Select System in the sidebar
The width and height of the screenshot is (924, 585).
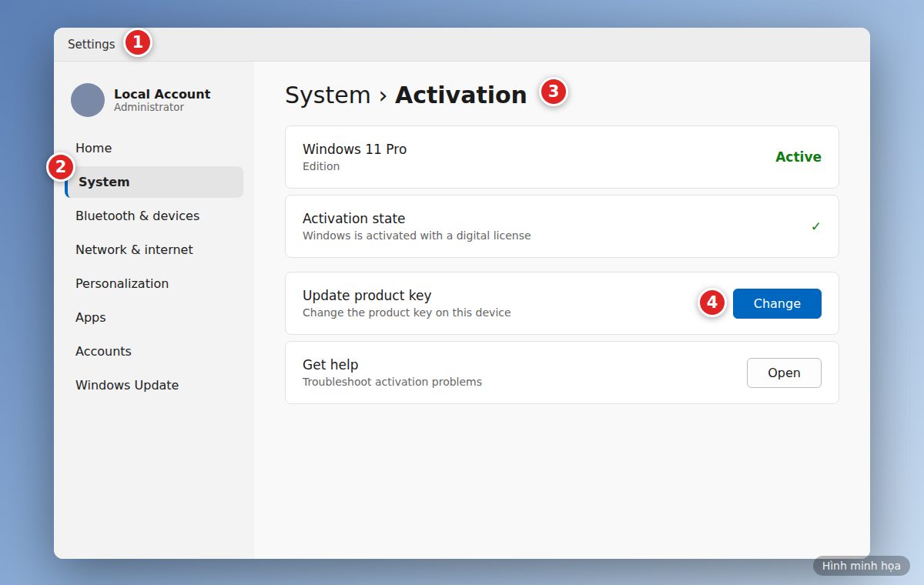(154, 182)
